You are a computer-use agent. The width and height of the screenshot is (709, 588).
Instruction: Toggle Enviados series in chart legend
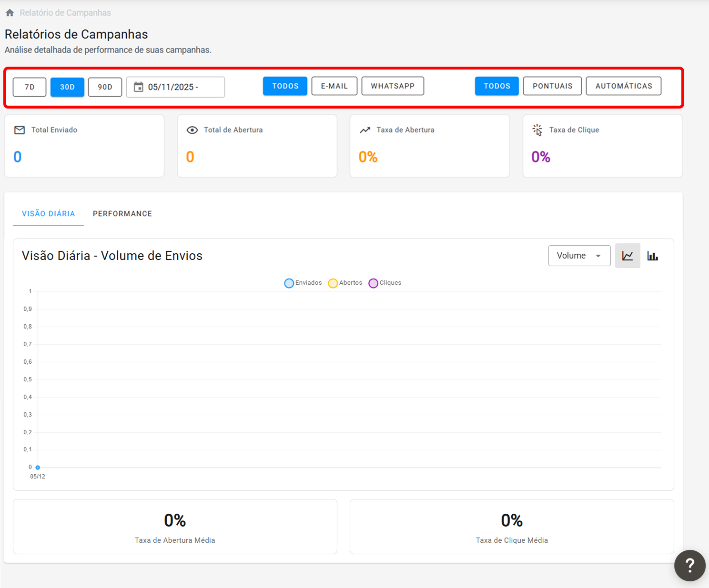303,283
